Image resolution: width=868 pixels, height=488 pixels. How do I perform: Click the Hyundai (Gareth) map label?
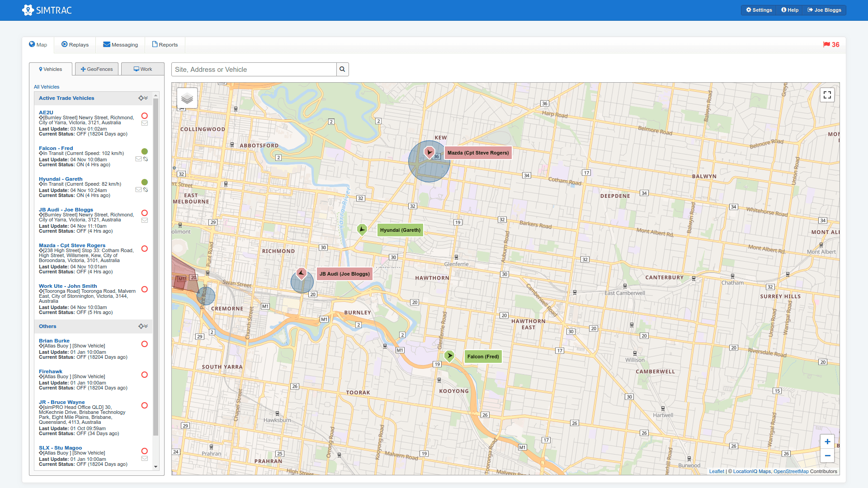(400, 230)
